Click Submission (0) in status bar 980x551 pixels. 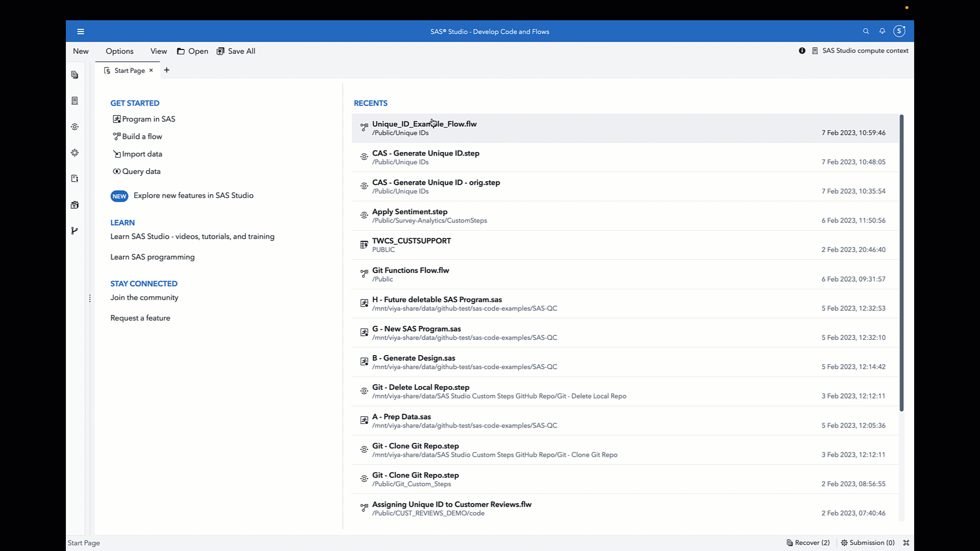coord(868,543)
